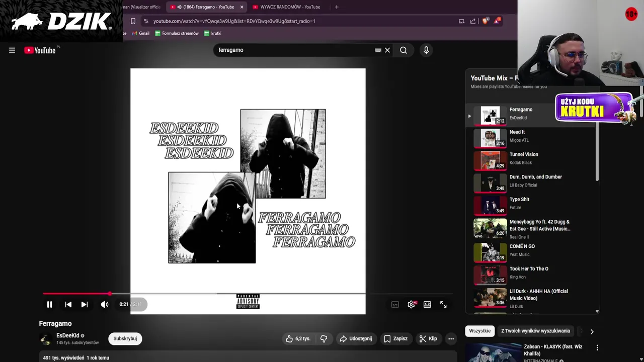Click the browser share icon
The image size is (644, 362).
pyautogui.click(x=473, y=21)
